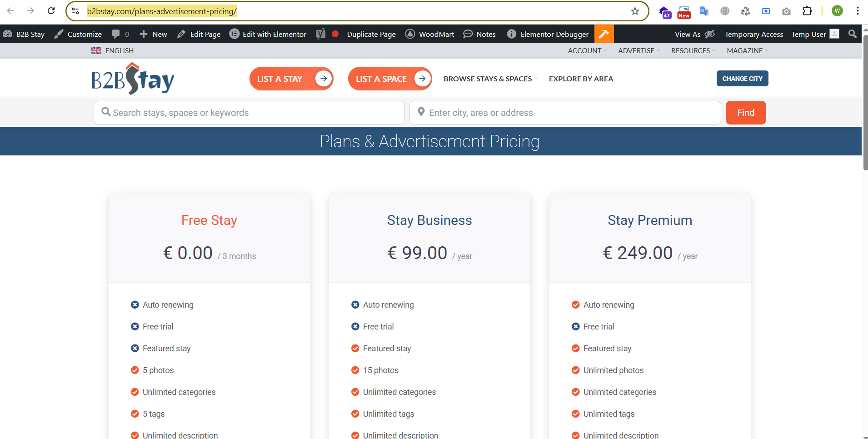Click the B2BStay logo
The width and height of the screenshot is (868, 439).
(133, 79)
